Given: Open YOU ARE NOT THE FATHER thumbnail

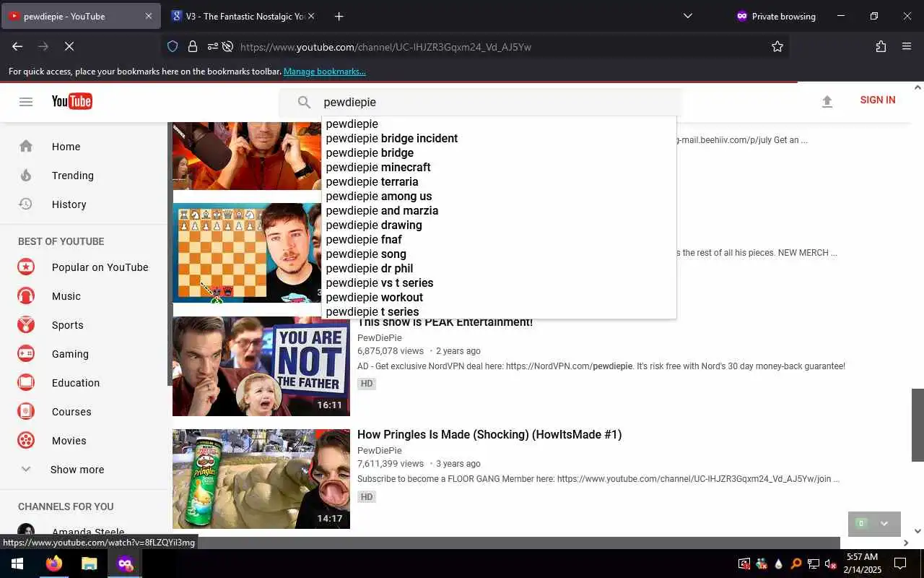Looking at the screenshot, I should pos(261,366).
